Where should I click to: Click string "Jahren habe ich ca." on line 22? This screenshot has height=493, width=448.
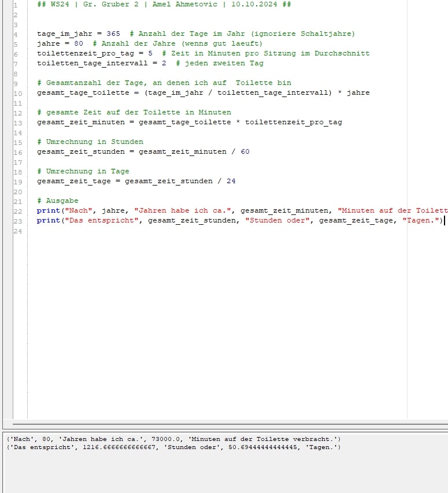(x=183, y=210)
